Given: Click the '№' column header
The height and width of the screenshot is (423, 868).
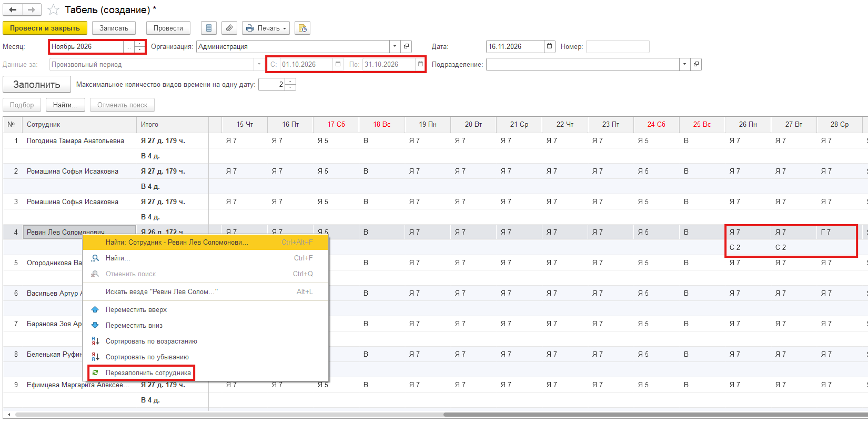Looking at the screenshot, I should point(13,125).
